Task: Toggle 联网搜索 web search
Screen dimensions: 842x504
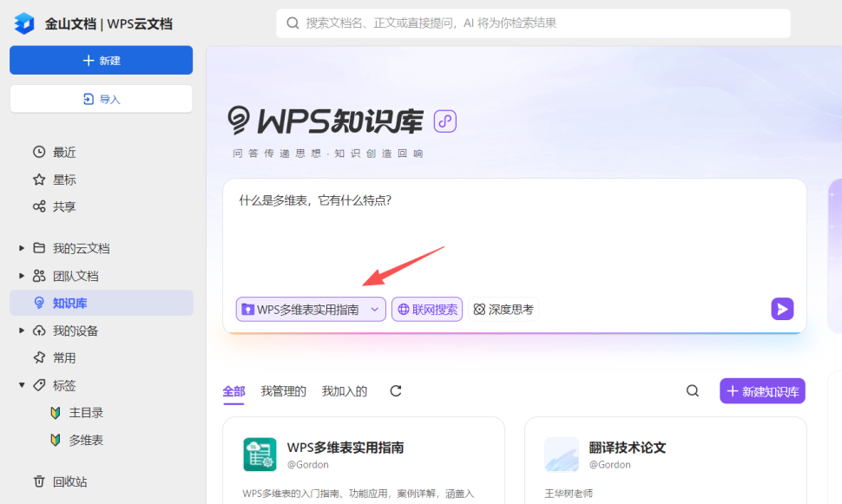Action: point(427,309)
